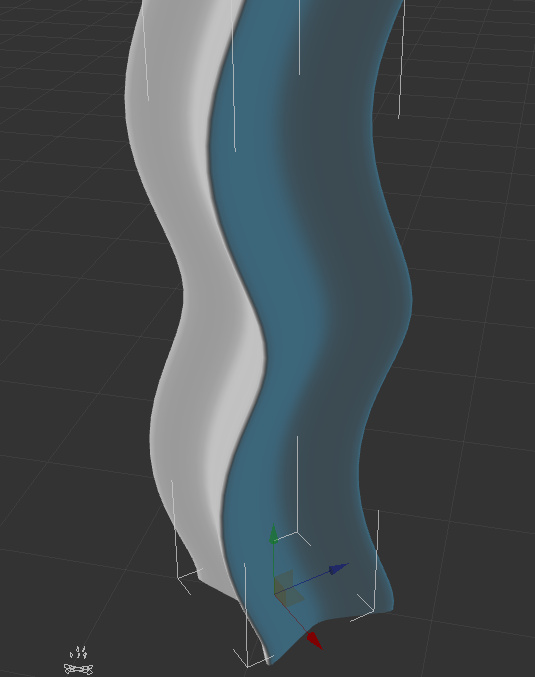Pick the white joint line at the blue mesh's top-left edge

(x=233, y=76)
